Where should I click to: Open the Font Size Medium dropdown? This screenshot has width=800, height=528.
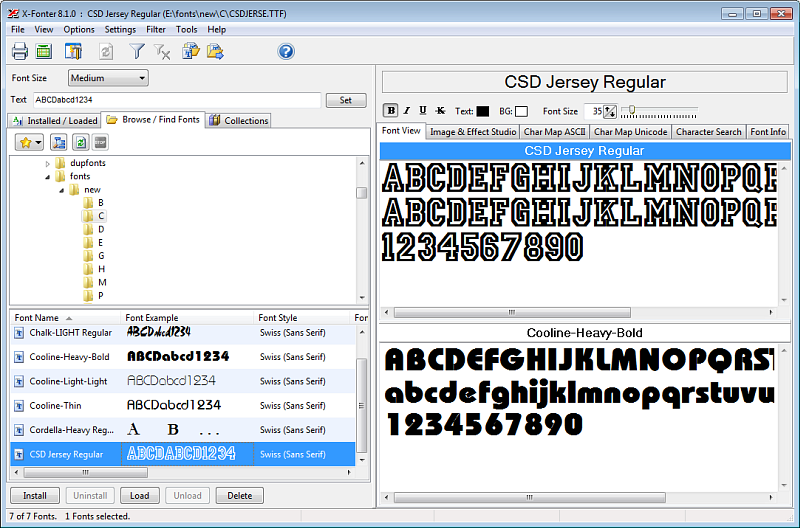tap(108, 78)
